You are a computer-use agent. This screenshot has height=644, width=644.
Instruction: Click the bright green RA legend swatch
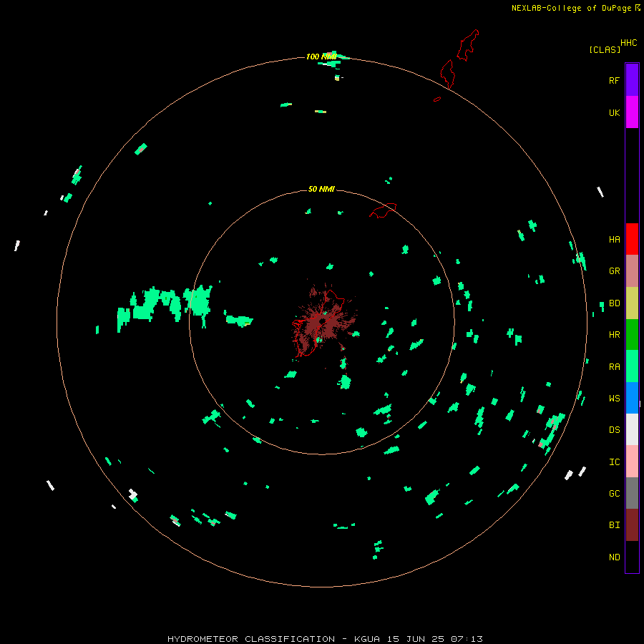[x=632, y=366]
